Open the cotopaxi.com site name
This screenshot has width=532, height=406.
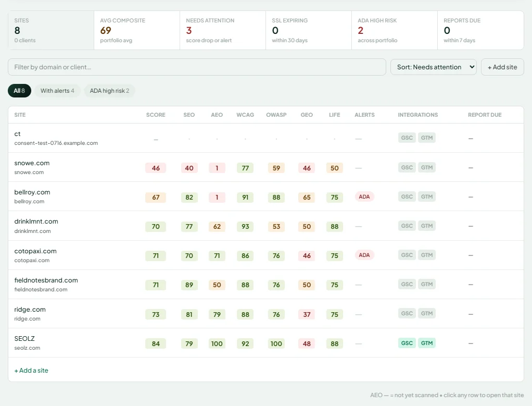(35, 251)
